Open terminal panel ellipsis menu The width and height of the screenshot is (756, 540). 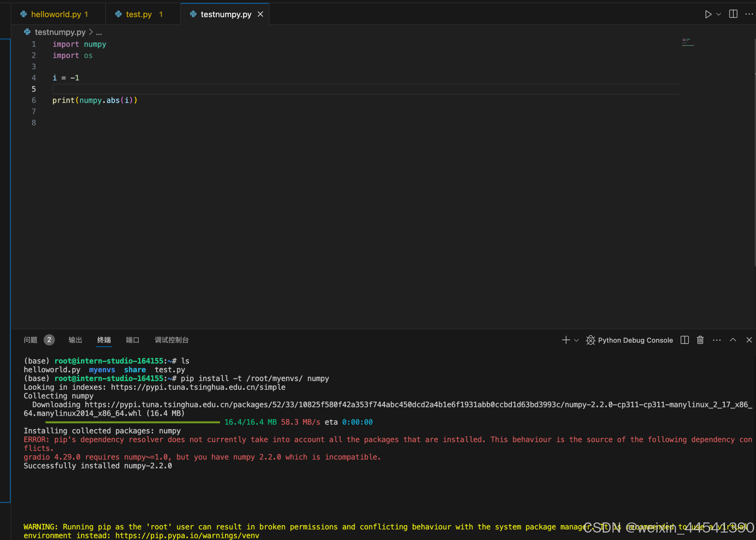coord(717,340)
